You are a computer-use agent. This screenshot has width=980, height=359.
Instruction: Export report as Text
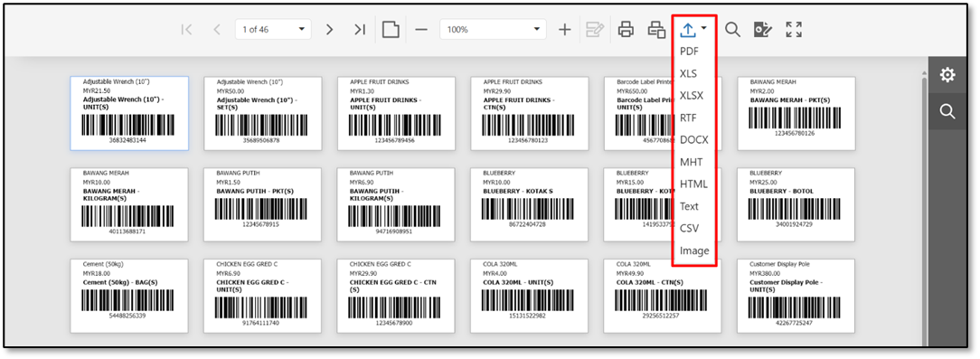pyautogui.click(x=690, y=206)
